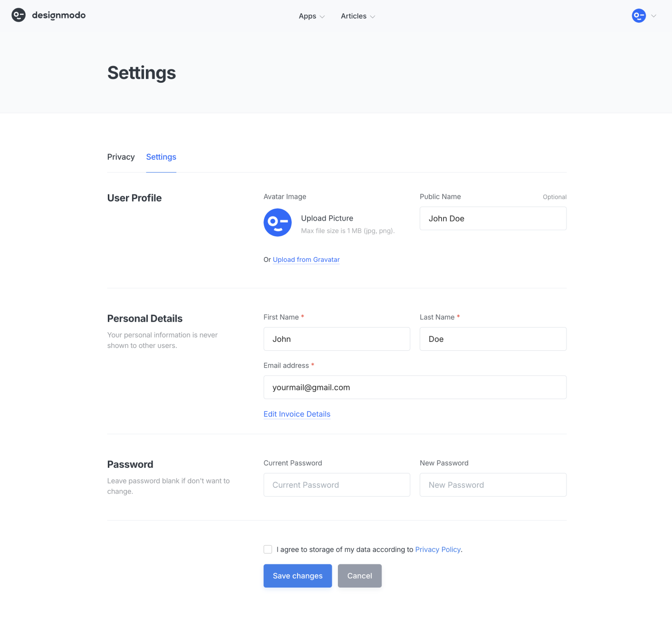Open the Articles menu
Image resolution: width=672 pixels, height=637 pixels.
(358, 16)
